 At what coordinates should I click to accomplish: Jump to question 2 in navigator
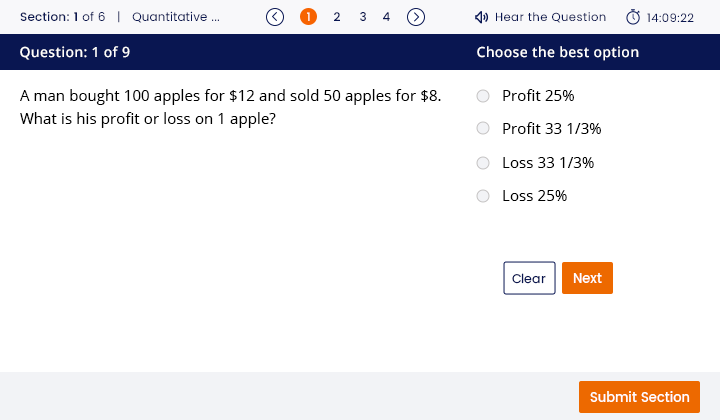[x=337, y=17]
